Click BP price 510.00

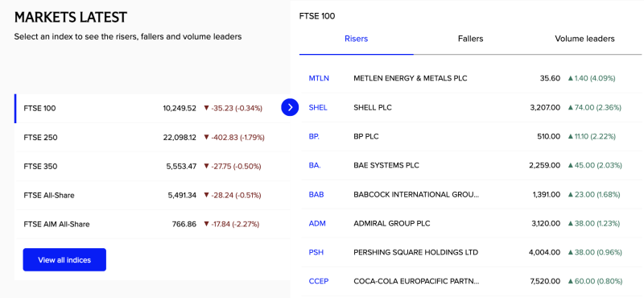coord(548,136)
